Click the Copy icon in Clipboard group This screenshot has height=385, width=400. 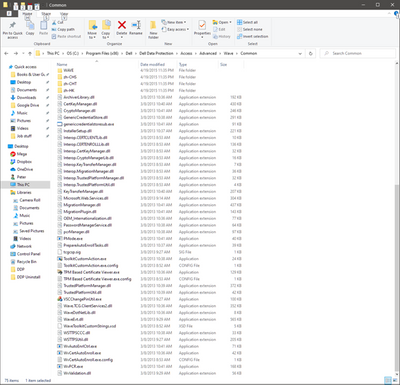point(30,26)
